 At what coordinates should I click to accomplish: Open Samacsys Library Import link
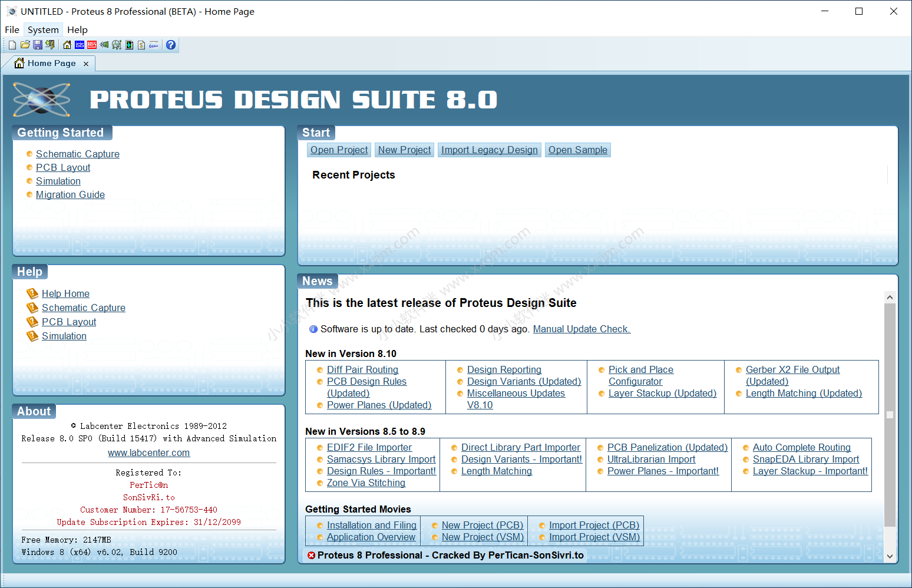381,459
